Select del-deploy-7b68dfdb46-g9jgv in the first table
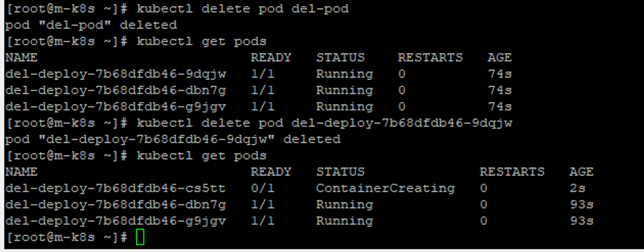 coord(116,107)
